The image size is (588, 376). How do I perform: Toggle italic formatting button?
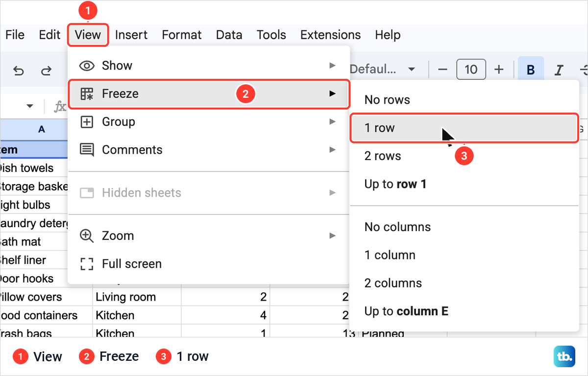coord(558,70)
